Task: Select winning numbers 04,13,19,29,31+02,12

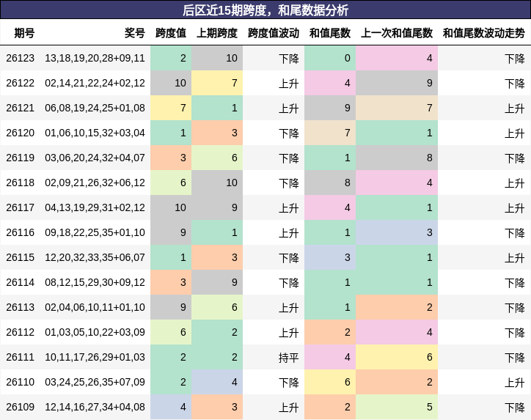Action: (x=95, y=207)
